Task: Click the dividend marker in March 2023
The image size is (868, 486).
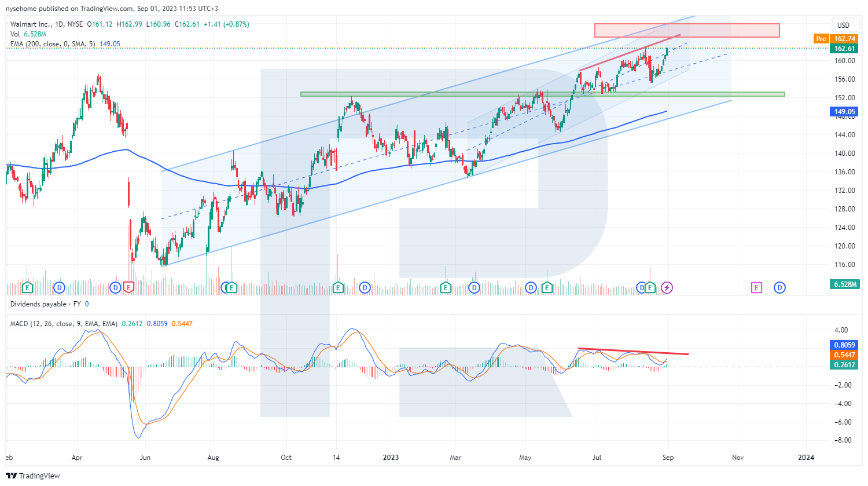Action: click(474, 287)
